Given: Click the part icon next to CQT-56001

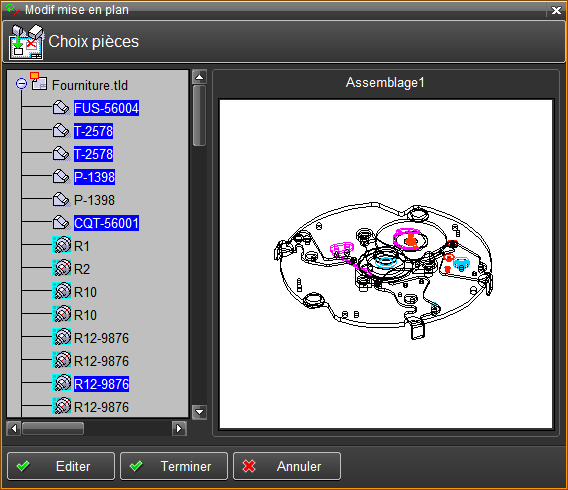Looking at the screenshot, I should pos(61,223).
